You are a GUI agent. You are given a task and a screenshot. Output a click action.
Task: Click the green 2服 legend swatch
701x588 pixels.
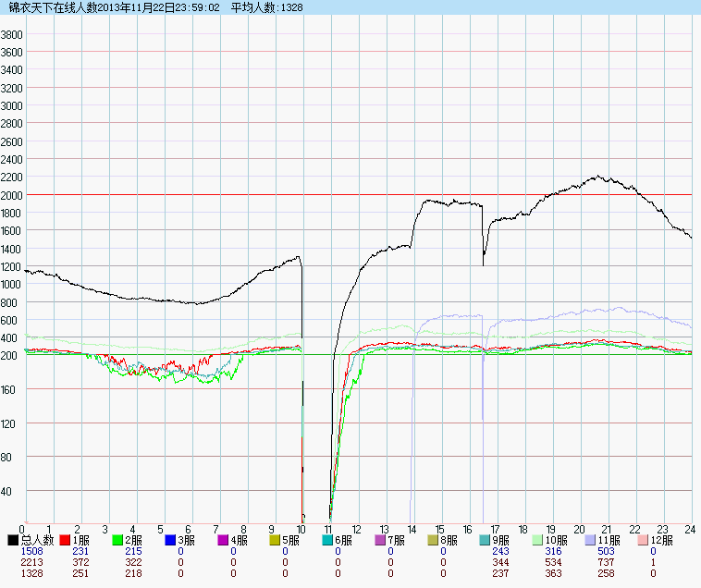click(x=118, y=540)
